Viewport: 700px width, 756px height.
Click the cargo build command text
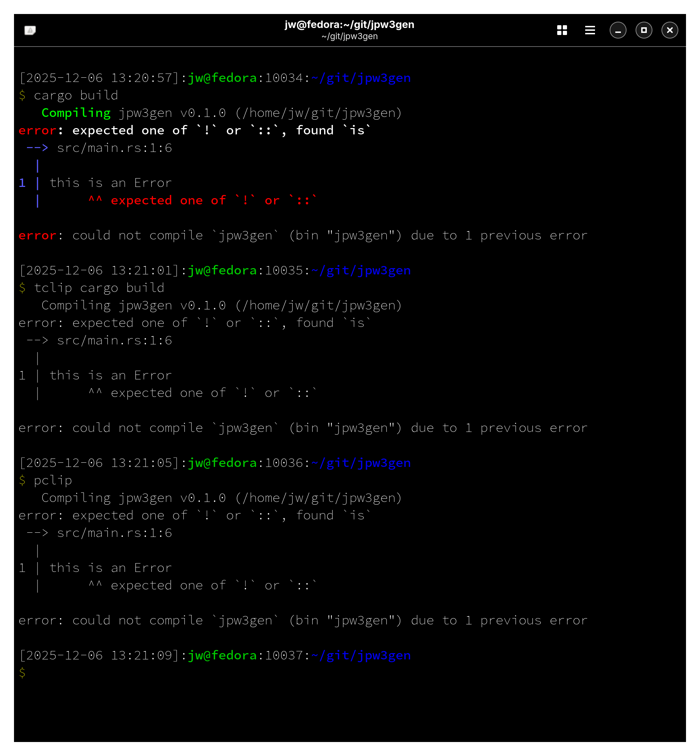click(76, 96)
